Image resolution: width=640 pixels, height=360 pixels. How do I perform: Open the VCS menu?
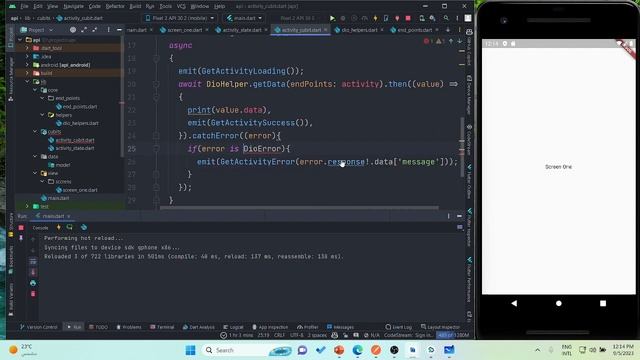(181, 6)
